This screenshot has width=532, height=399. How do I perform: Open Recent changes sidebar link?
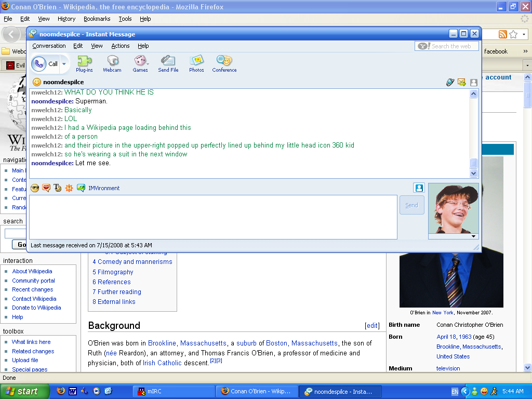click(x=33, y=289)
